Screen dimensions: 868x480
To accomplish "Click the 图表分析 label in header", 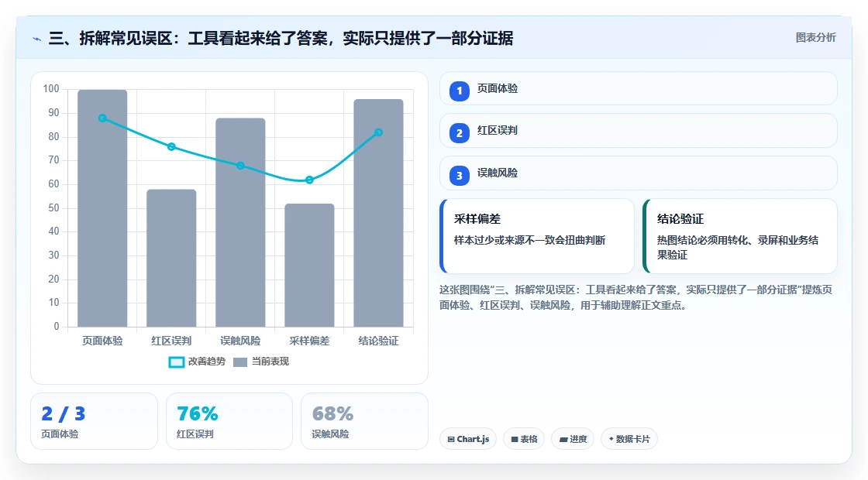I will pos(815,38).
